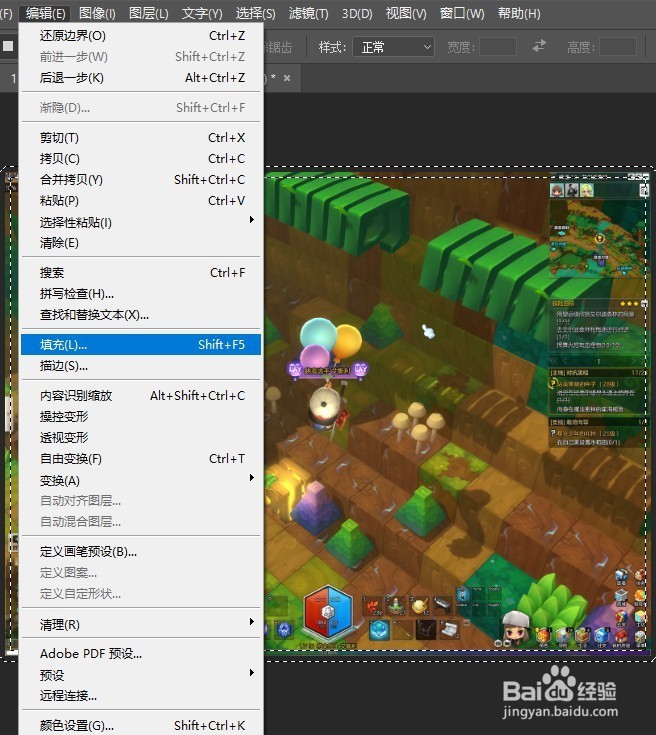Open the 窗口(W) menu
The image size is (656, 735).
pos(462,13)
